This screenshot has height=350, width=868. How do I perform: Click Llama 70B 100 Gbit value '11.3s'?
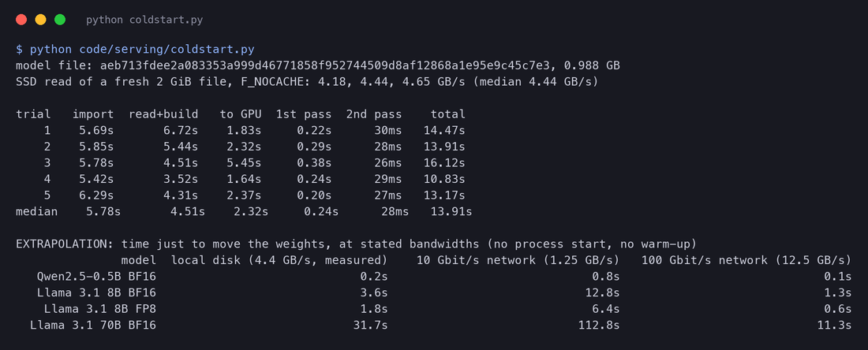click(x=834, y=325)
